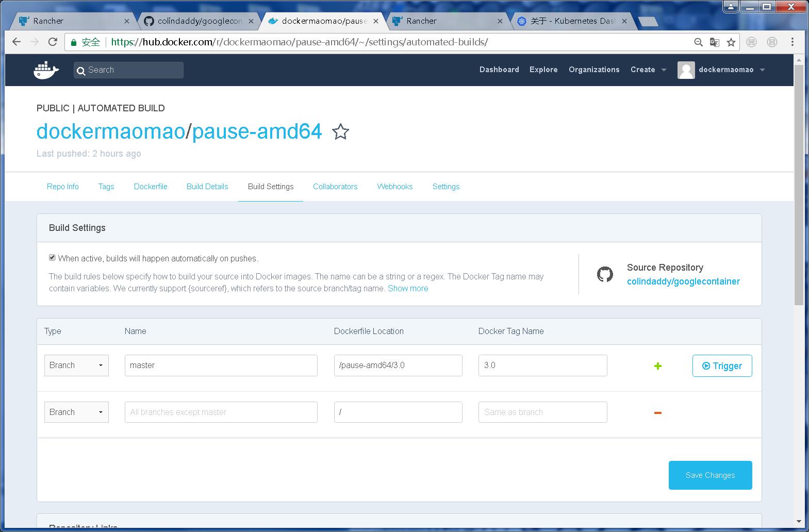
Task: Click Docker Tag Name field 3.0
Action: click(542, 365)
